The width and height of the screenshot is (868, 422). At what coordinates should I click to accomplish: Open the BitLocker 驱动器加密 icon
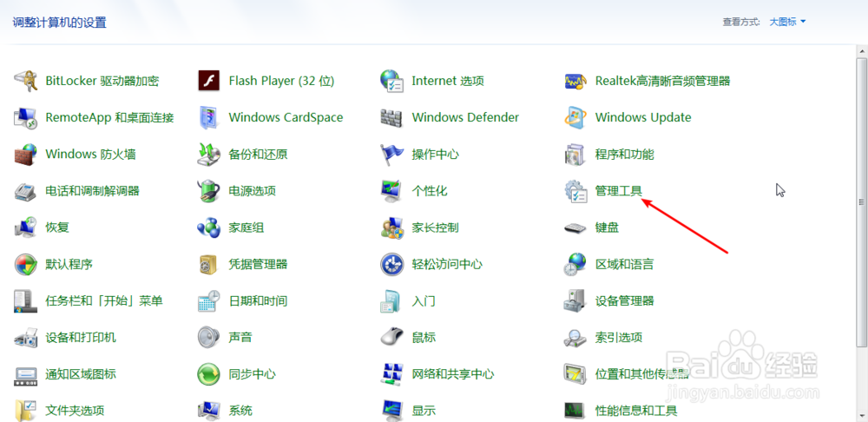point(25,81)
